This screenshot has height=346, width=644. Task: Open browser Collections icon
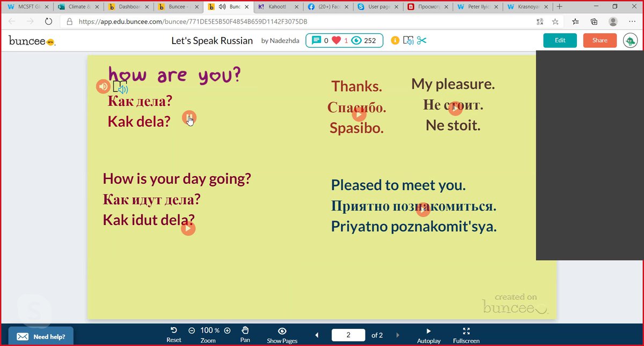coord(594,22)
